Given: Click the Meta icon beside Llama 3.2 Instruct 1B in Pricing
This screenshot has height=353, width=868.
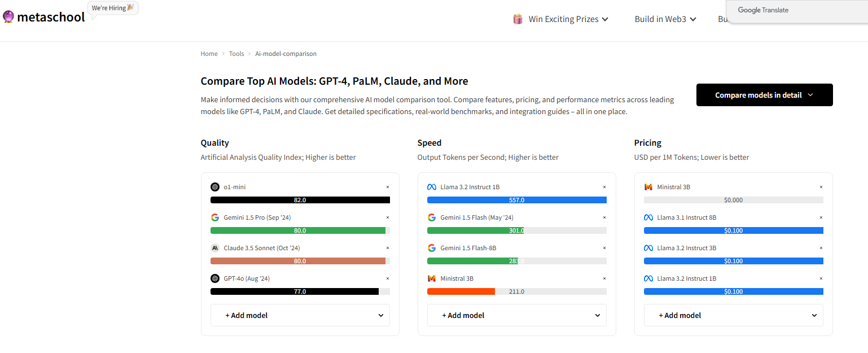Looking at the screenshot, I should point(648,278).
